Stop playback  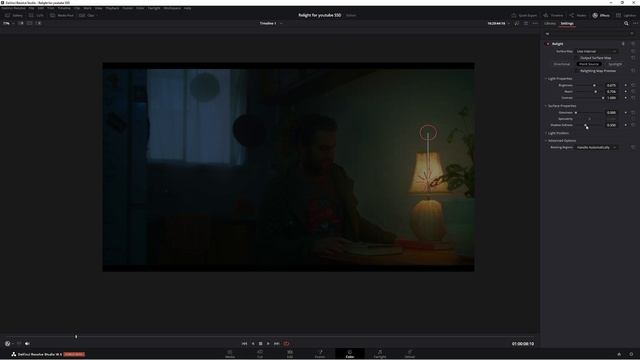pyautogui.click(x=260, y=344)
